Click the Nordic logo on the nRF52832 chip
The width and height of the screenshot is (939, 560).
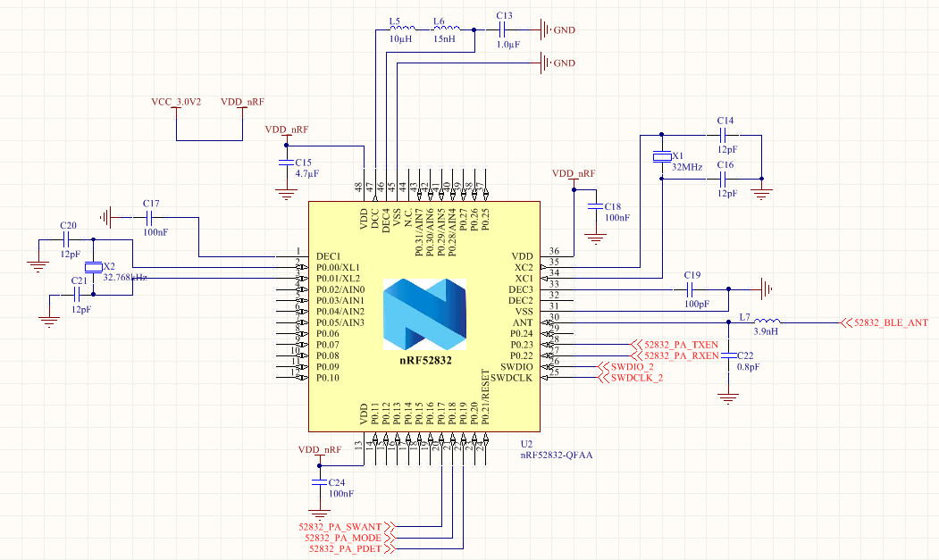coord(424,314)
